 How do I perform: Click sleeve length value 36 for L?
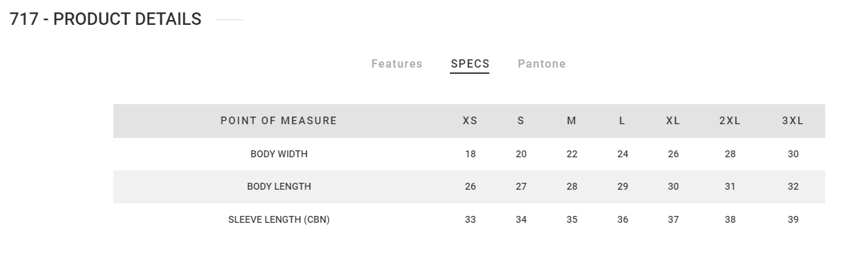[623, 220]
